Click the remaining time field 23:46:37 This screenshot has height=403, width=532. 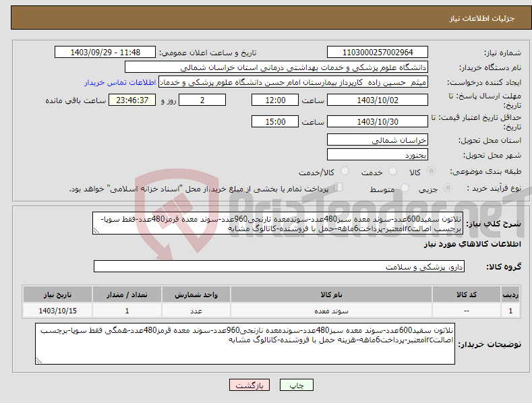pyautogui.click(x=132, y=100)
